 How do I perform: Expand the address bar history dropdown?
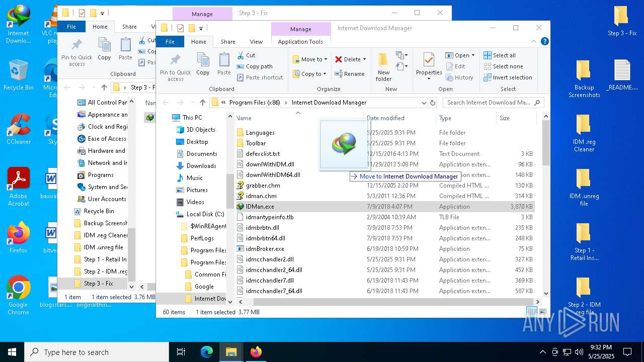(x=424, y=103)
